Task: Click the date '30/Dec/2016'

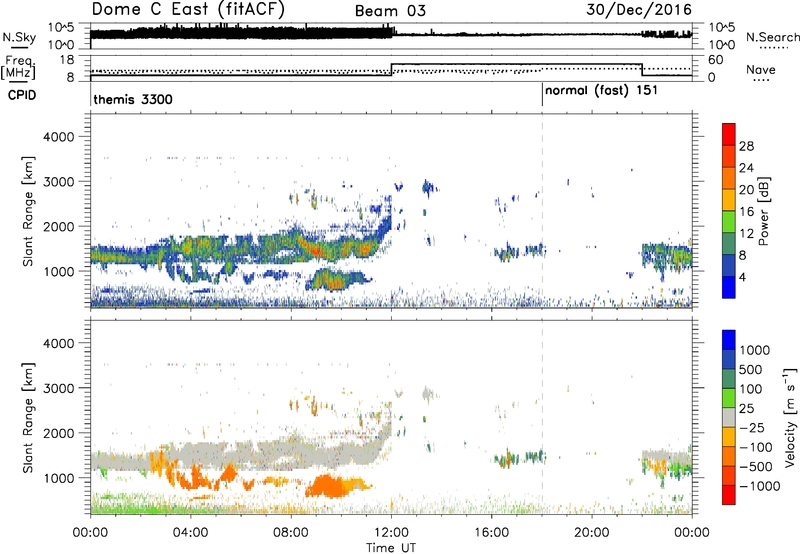Action: pyautogui.click(x=639, y=9)
